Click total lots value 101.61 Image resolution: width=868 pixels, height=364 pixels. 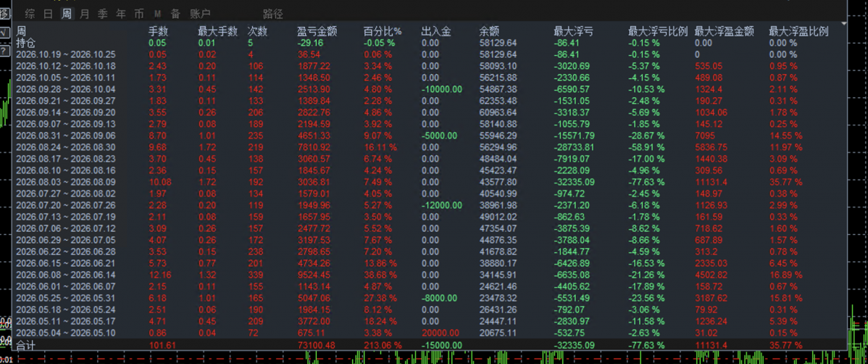click(x=162, y=346)
